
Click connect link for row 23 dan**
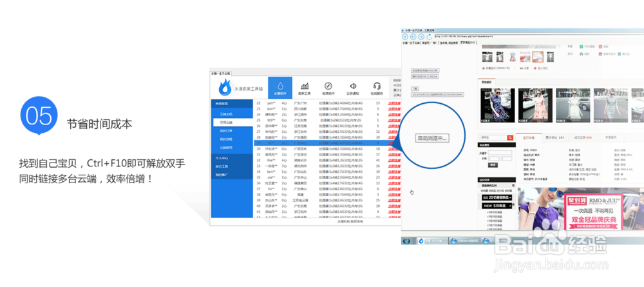(394, 108)
